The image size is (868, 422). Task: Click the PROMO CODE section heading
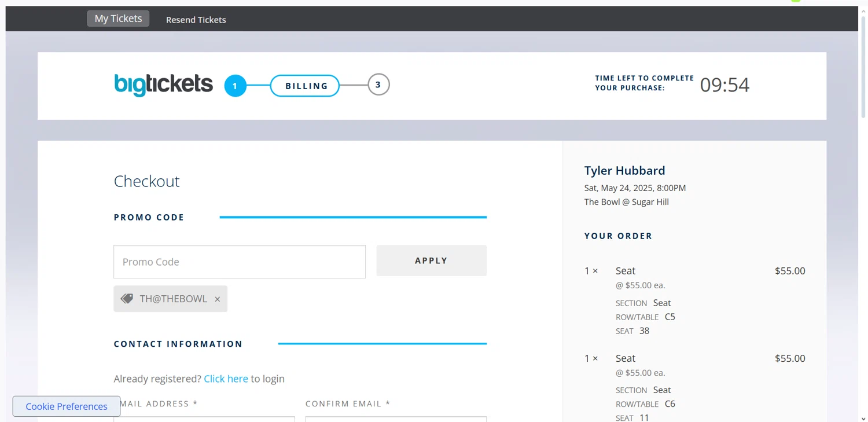pos(149,218)
